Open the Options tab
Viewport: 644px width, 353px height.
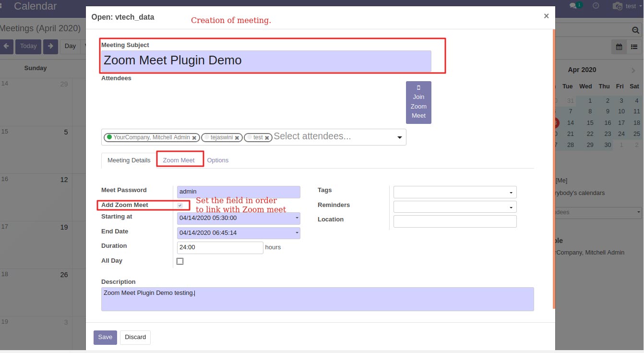coord(218,160)
